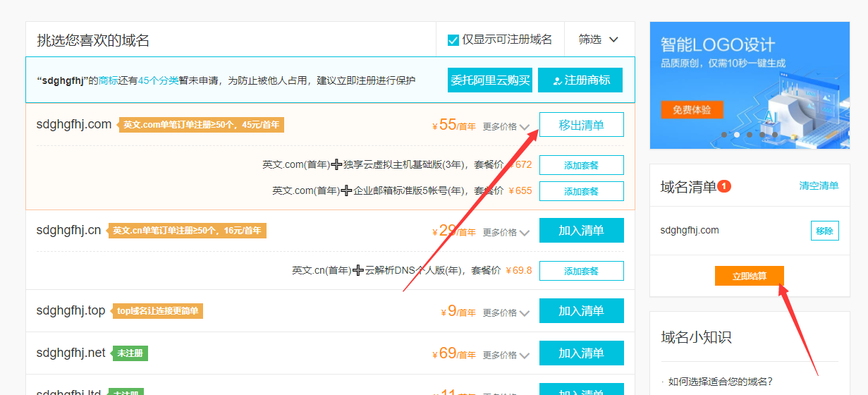The height and width of the screenshot is (395, 868).
Task: Click 清空清单 link in domain list
Action: (x=818, y=186)
